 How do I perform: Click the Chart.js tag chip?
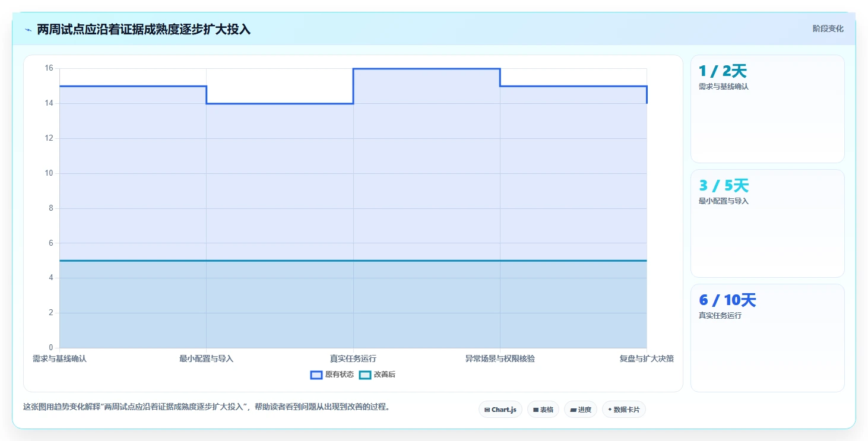click(x=500, y=410)
